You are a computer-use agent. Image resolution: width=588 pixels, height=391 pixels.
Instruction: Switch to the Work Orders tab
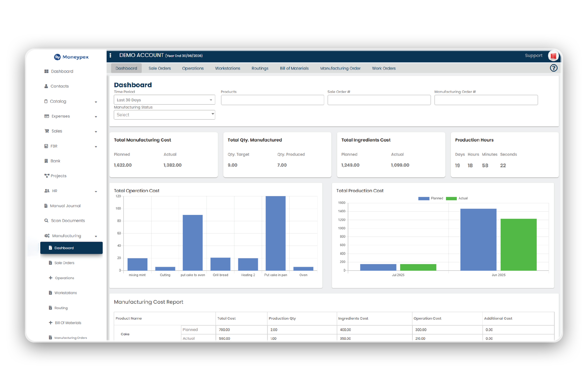coord(384,68)
